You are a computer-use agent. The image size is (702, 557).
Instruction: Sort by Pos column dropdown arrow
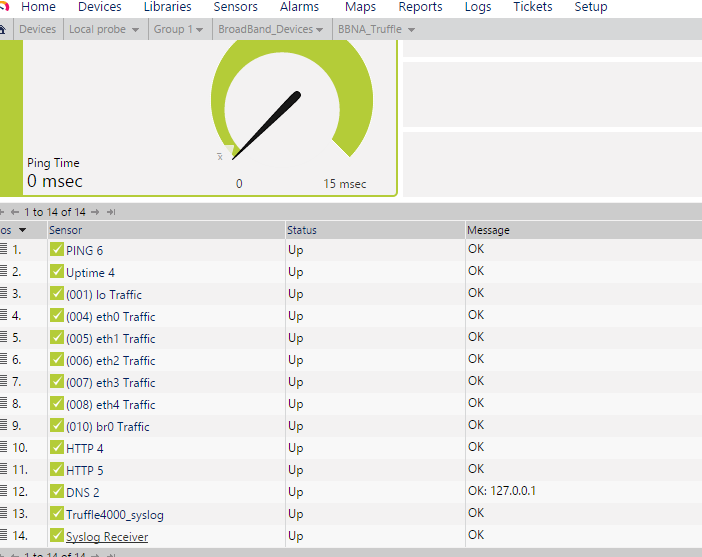[x=22, y=230]
